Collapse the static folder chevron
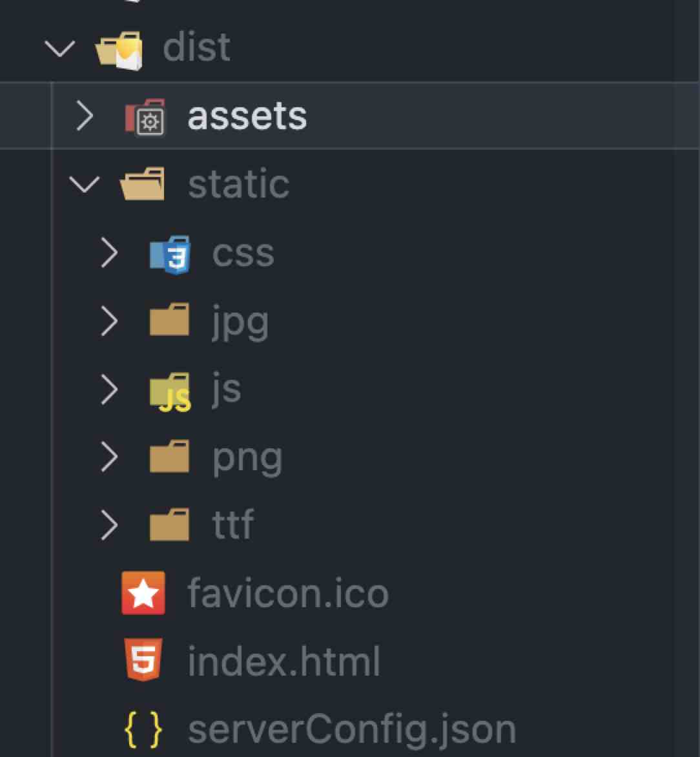 (85, 185)
